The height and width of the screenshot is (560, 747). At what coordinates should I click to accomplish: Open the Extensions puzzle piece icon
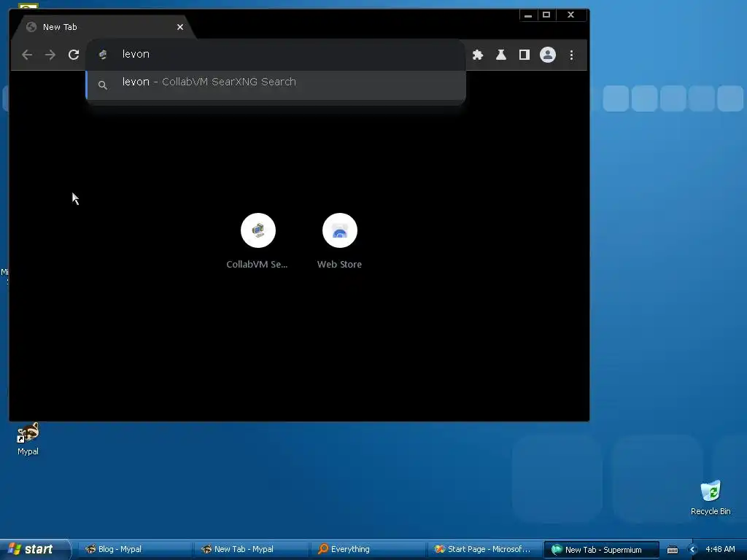point(477,55)
